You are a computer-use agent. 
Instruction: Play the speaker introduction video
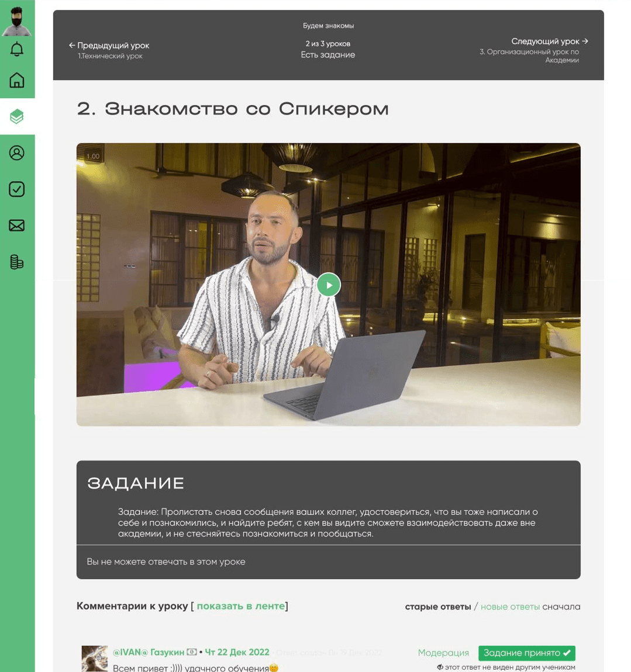329,285
